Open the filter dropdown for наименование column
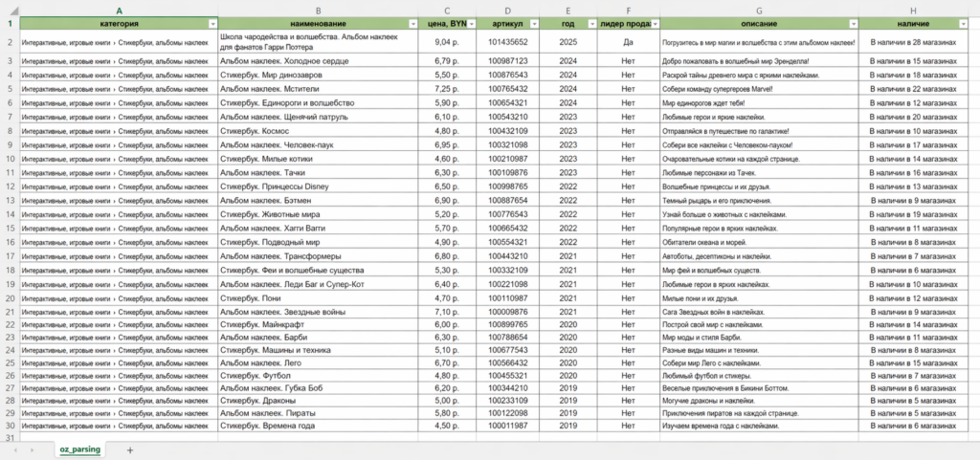Viewport: 980px width, 460px height. click(412, 24)
